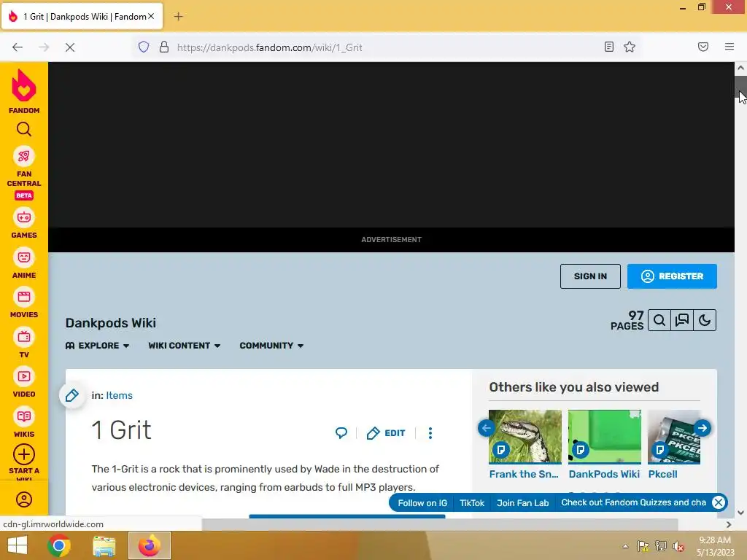Click the floating pencil edit icon

tap(72, 395)
